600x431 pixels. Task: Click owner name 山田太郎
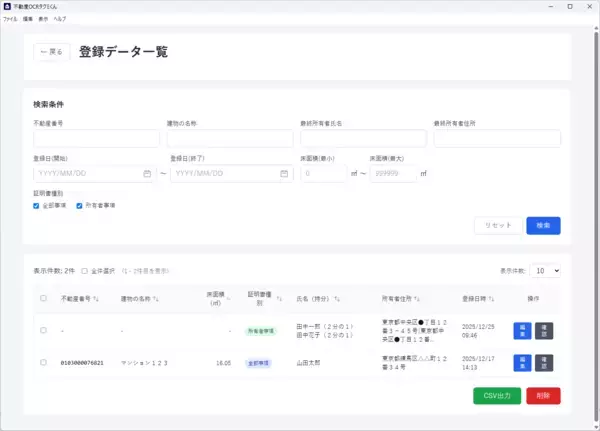tap(308, 363)
